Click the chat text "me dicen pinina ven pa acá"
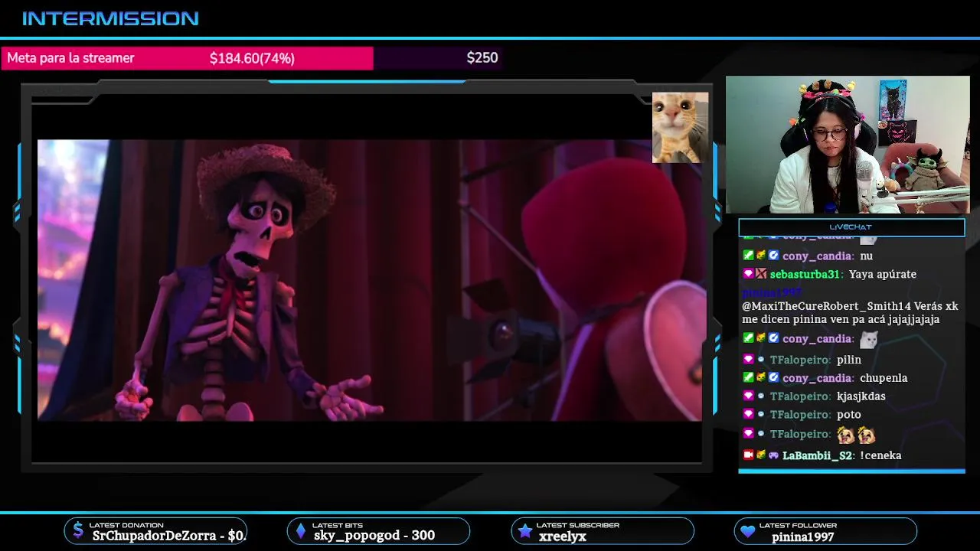This screenshot has width=980, height=551. pos(809,320)
